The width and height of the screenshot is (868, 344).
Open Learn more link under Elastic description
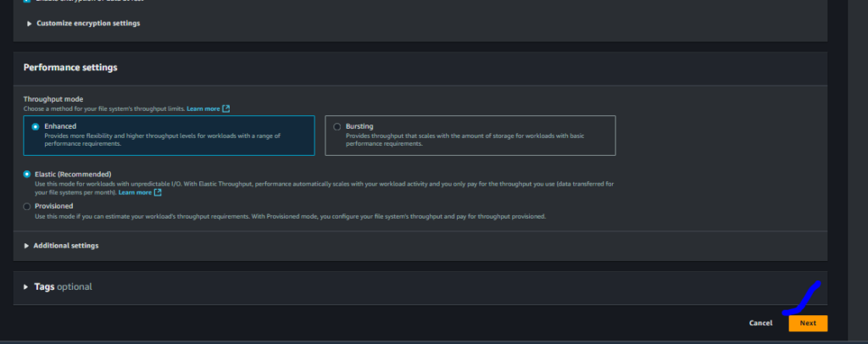click(135, 192)
